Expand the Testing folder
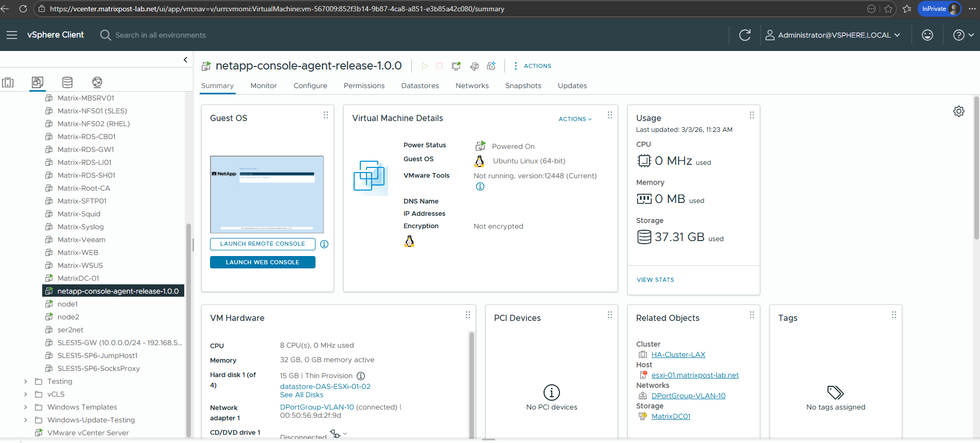This screenshot has width=980, height=443. click(26, 381)
